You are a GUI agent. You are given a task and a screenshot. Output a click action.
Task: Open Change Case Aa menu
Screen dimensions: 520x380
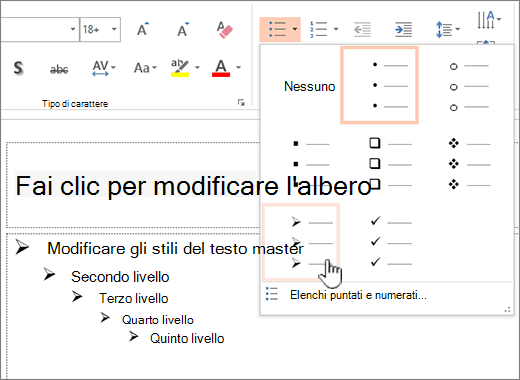pos(145,68)
